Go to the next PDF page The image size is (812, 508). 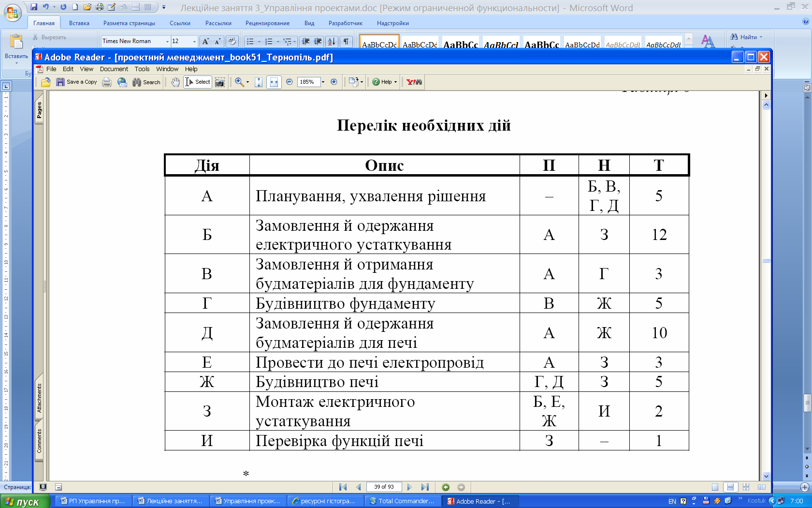409,487
